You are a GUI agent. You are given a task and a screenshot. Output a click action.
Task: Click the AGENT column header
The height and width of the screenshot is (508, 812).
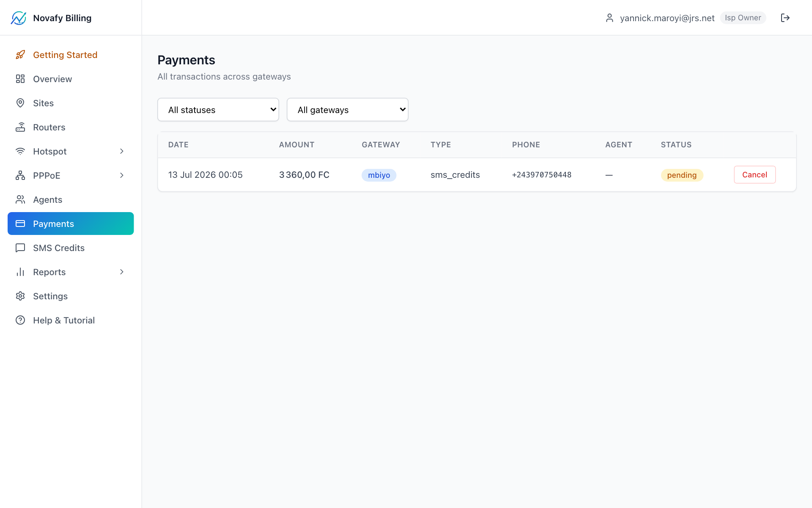619,145
